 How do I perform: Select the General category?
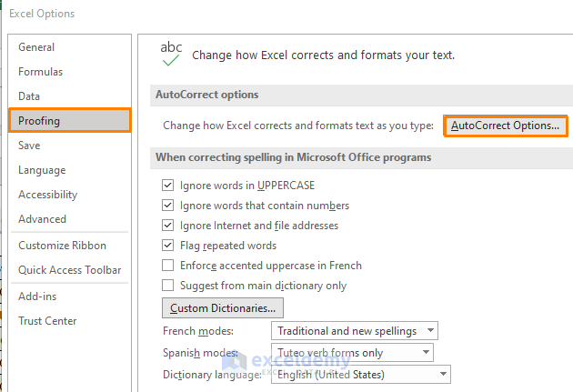[x=36, y=47]
